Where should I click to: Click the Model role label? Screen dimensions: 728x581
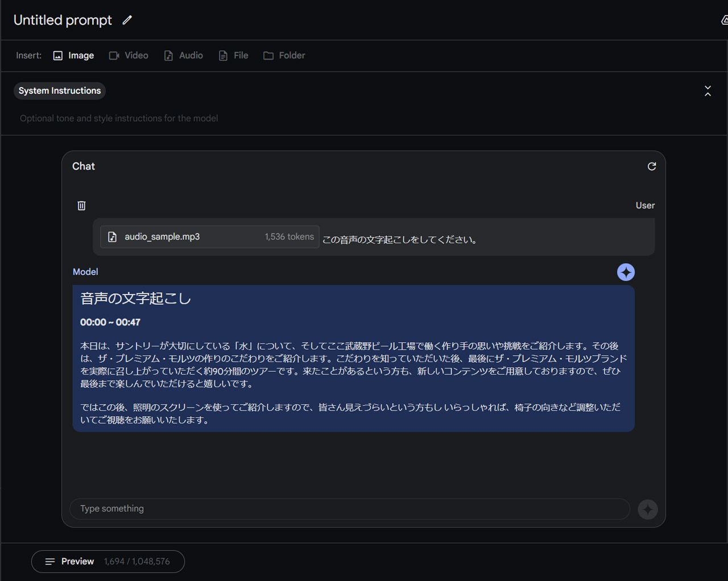coord(85,272)
